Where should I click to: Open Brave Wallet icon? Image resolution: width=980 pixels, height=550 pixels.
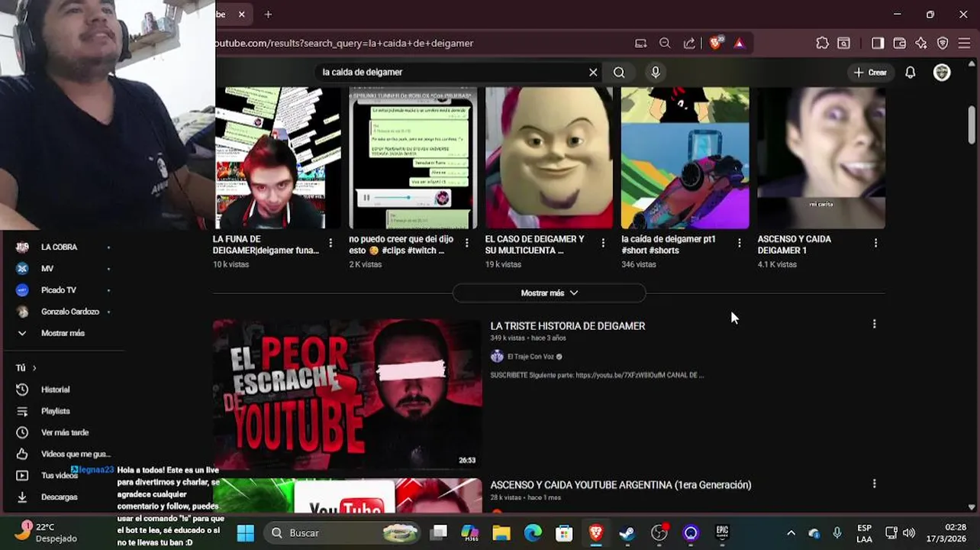900,44
